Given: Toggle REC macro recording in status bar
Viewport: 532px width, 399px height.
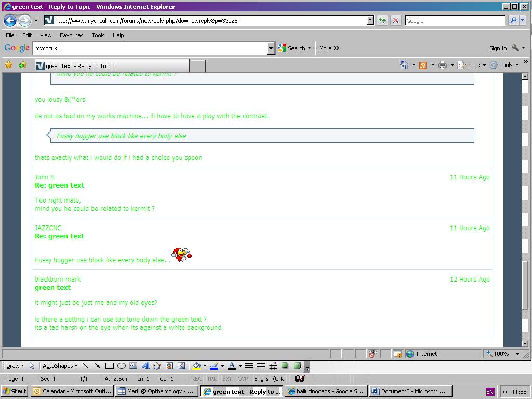Looking at the screenshot, I should (196, 379).
